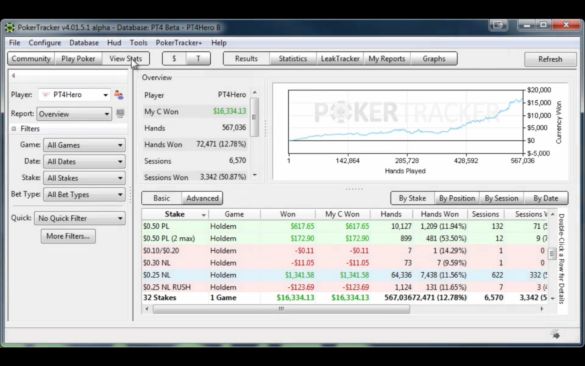Click the vertical scrollbar thumb of the stakes table
This screenshot has width=585, height=366.
[553, 254]
